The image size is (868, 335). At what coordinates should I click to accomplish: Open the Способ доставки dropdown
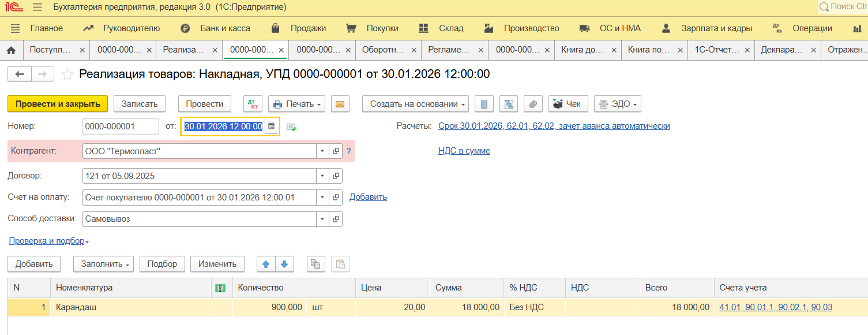(x=322, y=219)
